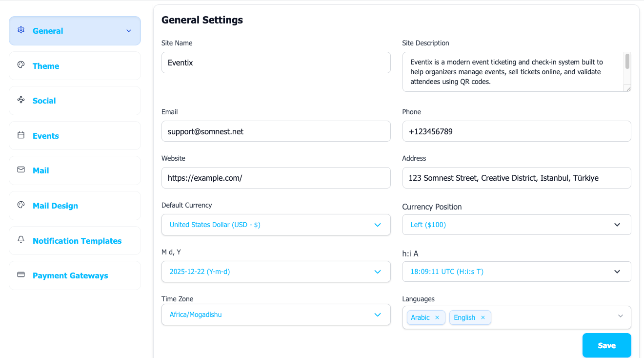Click inside the Site Name field
This screenshot has height=358, width=644.
[276, 63]
